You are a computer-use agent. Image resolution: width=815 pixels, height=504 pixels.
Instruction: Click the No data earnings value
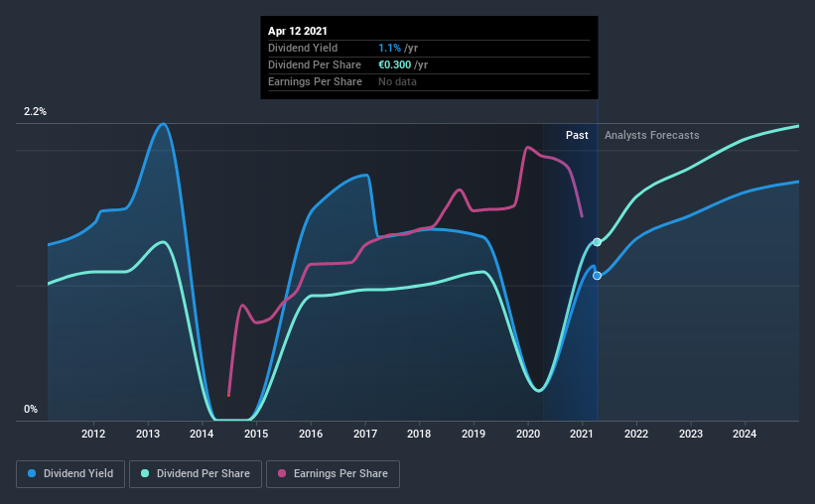(x=398, y=81)
